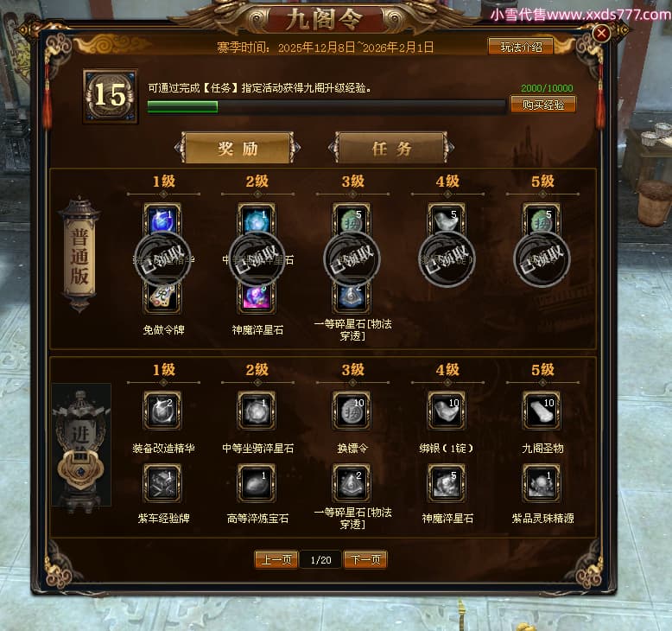
Task: Select the 紫品灵珠精源 reward icon
Action: (542, 483)
